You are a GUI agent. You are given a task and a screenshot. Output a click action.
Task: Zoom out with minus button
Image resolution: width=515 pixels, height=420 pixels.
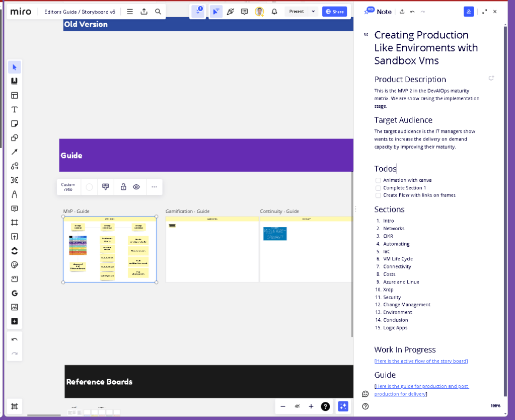(283, 406)
